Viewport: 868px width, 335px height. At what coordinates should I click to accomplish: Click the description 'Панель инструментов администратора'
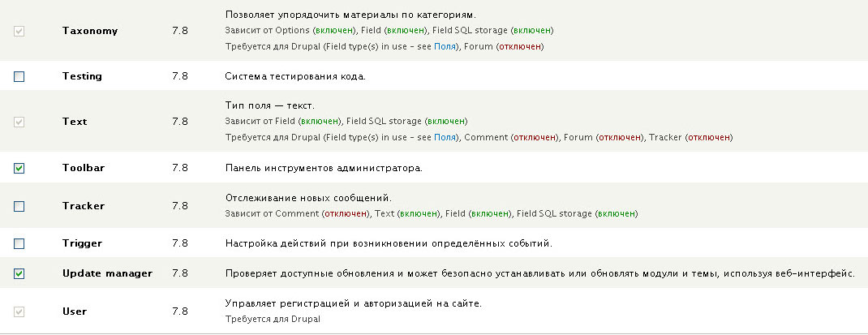pos(324,169)
